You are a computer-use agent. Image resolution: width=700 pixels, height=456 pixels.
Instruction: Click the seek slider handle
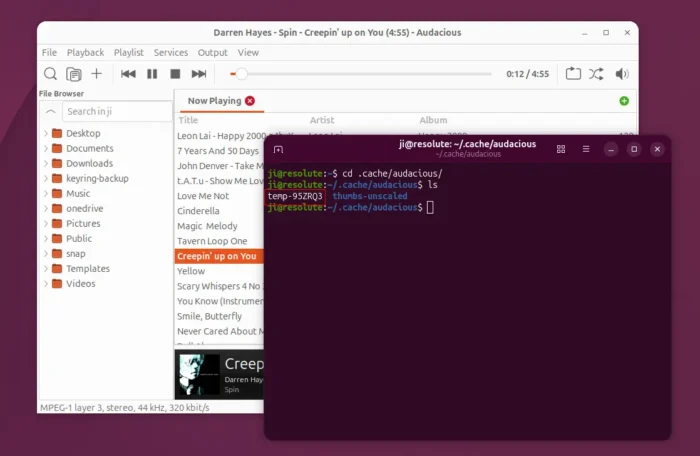241,74
